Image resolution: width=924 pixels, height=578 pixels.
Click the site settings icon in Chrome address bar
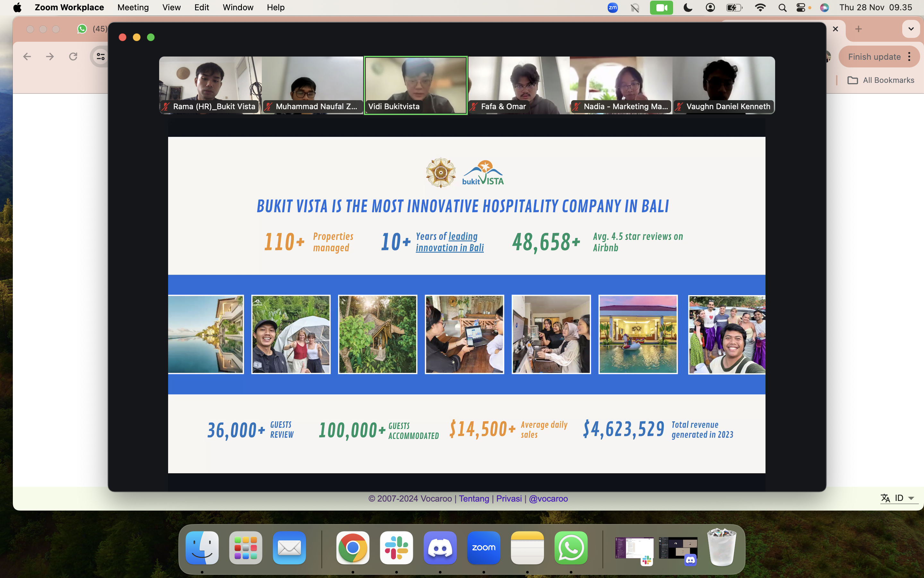click(x=100, y=57)
